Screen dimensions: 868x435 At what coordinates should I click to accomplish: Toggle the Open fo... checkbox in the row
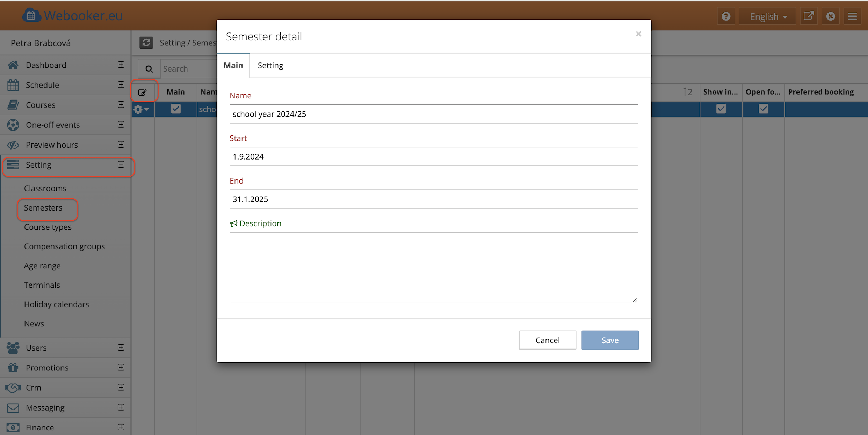(x=763, y=109)
